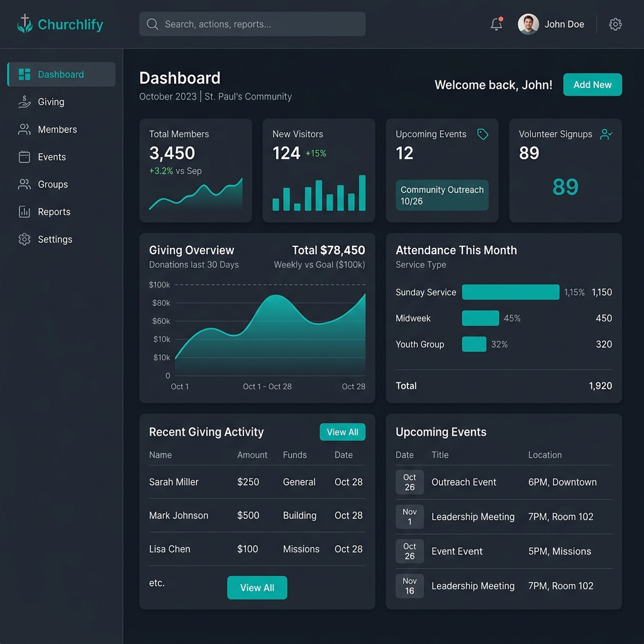The width and height of the screenshot is (644, 644).
Task: Click the Giving hand-with-dollar icon
Action: [25, 102]
